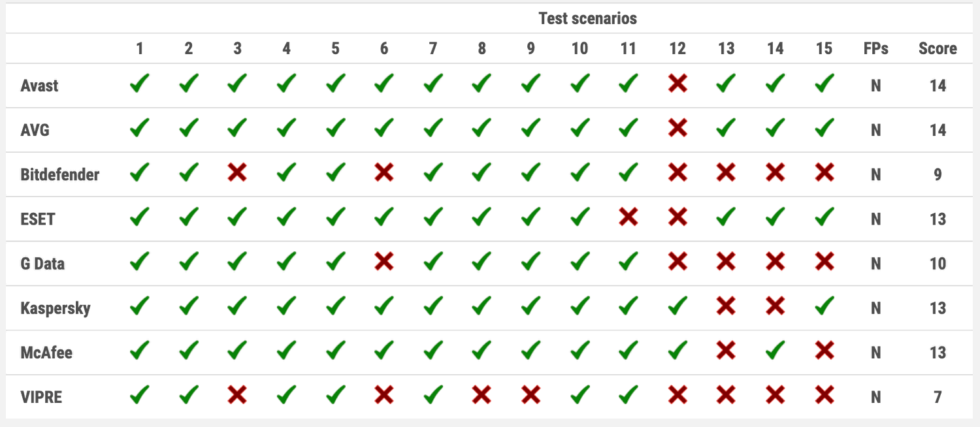Click VIPRE's green check under scenario 10
Viewport: 980px width, 427px height.
(580, 395)
